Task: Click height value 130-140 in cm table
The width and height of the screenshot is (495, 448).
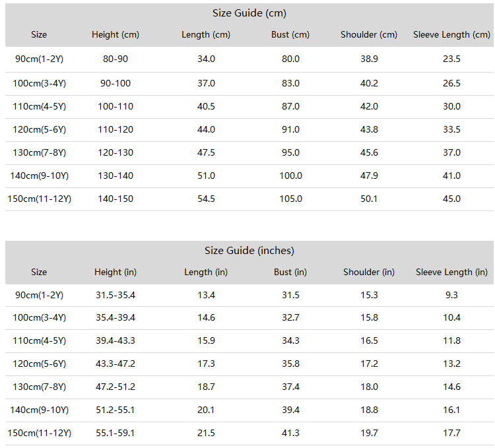Action: [115, 176]
